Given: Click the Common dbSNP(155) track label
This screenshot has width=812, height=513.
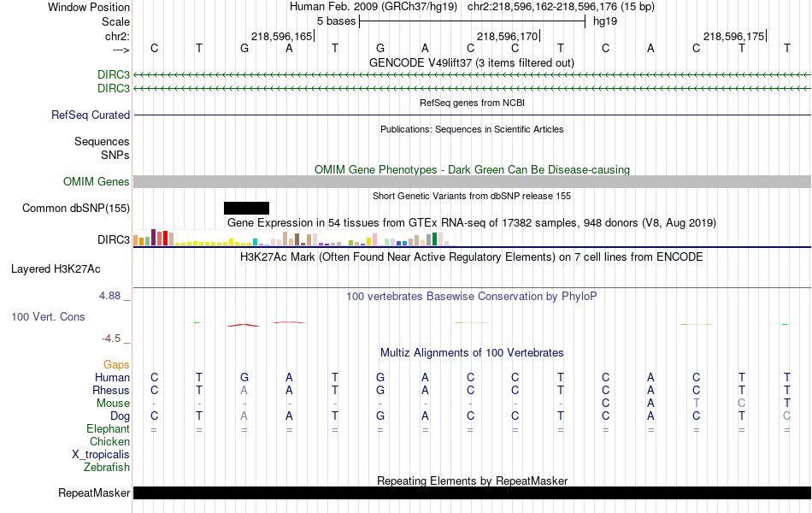Looking at the screenshot, I should (76, 209).
